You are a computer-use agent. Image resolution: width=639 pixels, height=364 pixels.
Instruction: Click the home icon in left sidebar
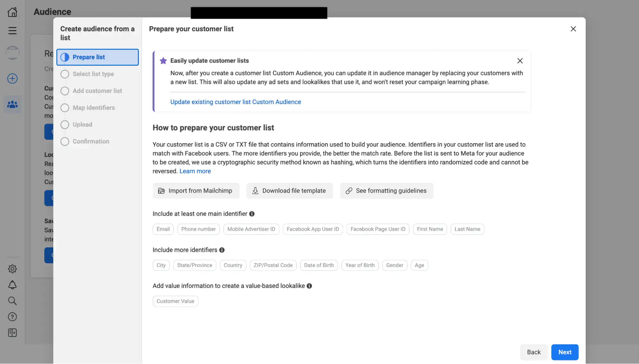coord(12,12)
